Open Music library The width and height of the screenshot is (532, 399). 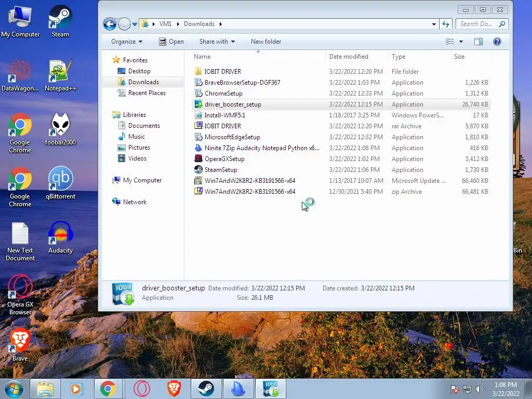[x=137, y=137]
